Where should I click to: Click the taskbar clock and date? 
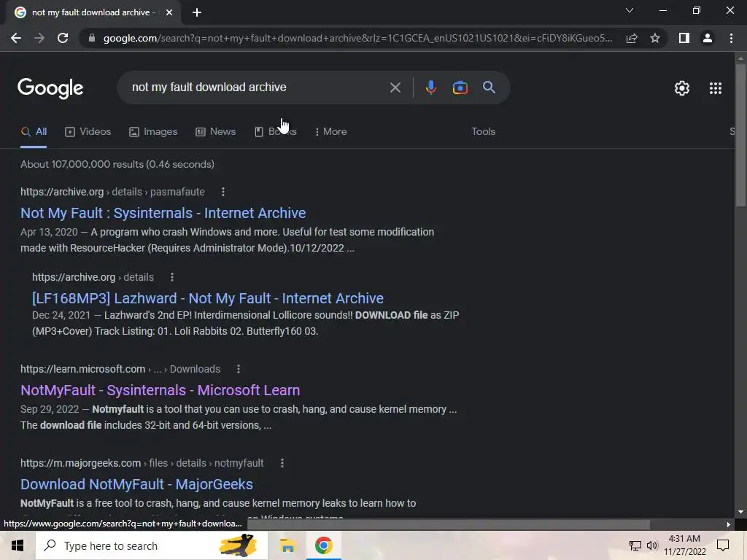[684, 545]
